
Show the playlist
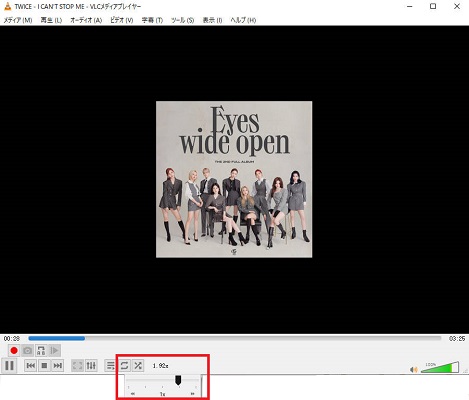(110, 366)
